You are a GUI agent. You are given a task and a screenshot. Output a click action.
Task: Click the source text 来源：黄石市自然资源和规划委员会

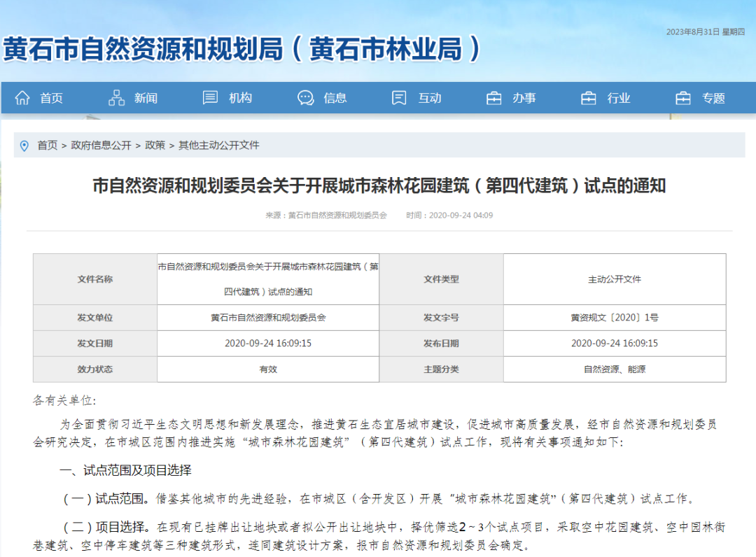coord(326,216)
